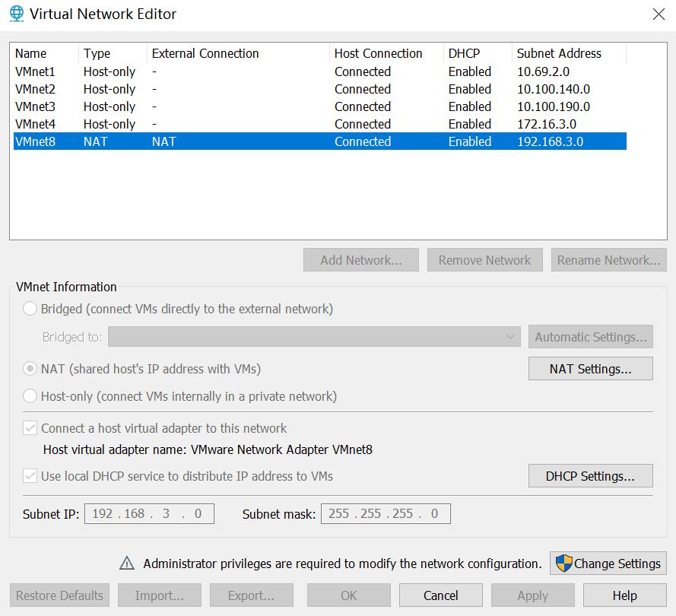
Task: Click the warning triangle icon
Action: click(127, 564)
